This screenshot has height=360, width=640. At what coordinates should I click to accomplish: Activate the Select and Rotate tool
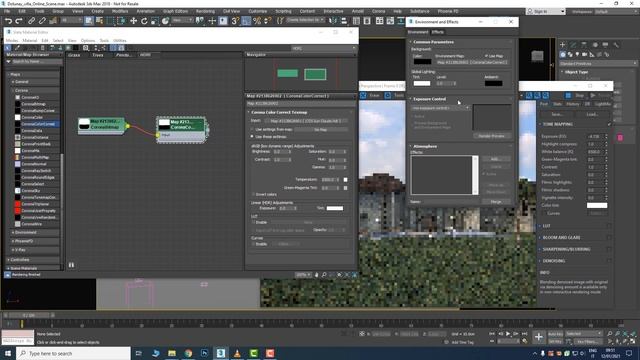(x=144, y=21)
